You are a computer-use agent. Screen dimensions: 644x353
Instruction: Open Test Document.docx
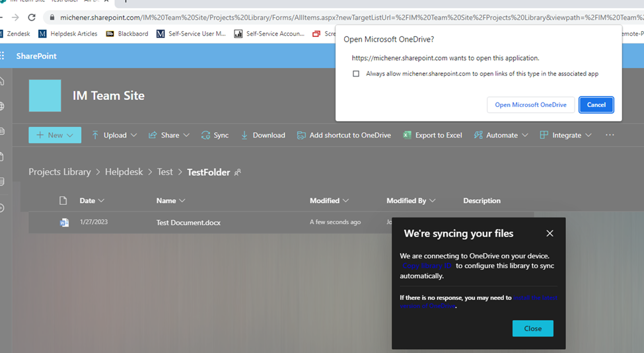(188, 222)
